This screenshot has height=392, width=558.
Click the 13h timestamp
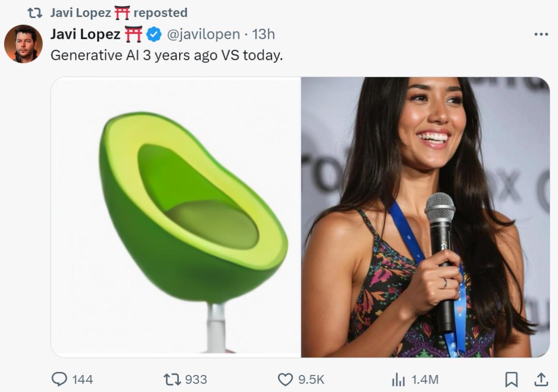click(263, 35)
